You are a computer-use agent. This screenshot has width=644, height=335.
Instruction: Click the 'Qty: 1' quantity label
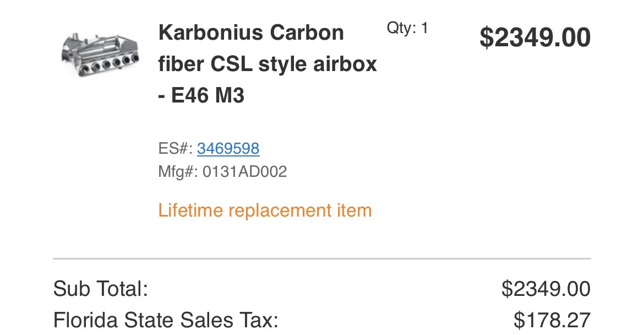coord(407,28)
